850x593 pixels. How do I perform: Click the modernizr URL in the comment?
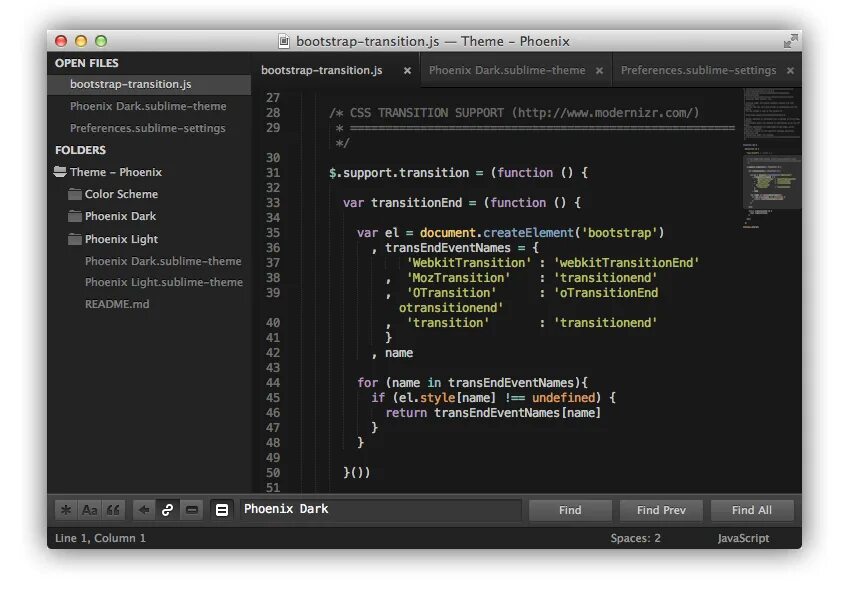click(x=605, y=113)
